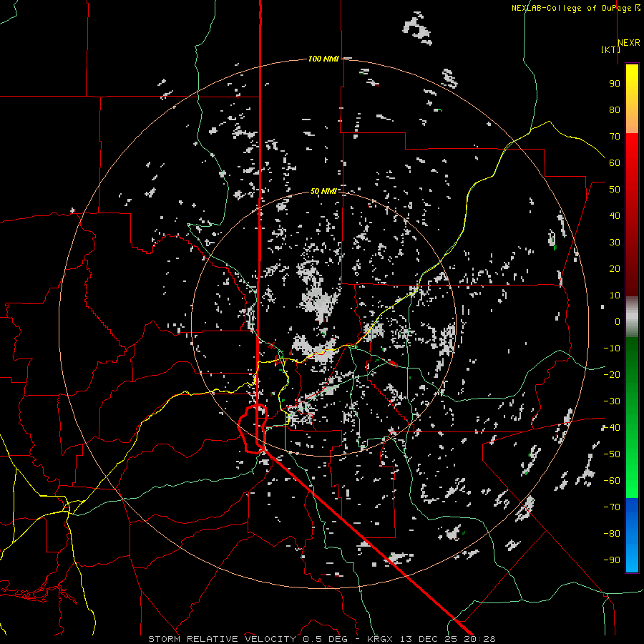Viewport: 644px width, 644px height.
Task: Click the thick red polygon outline west of radar center
Action: (x=252, y=429)
